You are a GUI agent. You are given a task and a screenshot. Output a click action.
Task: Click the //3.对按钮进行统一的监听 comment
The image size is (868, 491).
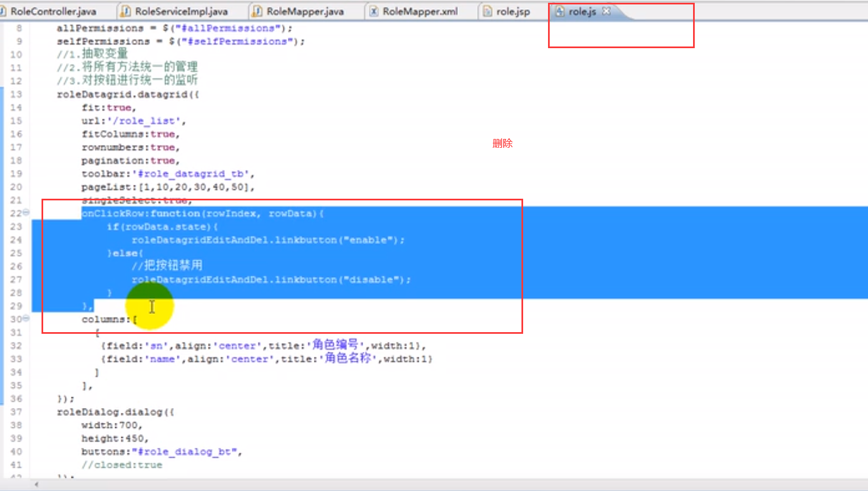tap(127, 80)
